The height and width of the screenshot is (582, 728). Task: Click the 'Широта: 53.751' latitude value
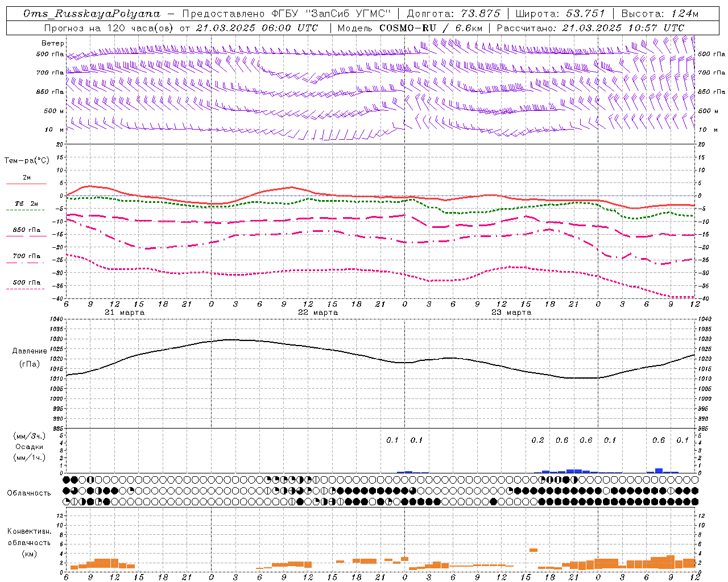(x=560, y=14)
